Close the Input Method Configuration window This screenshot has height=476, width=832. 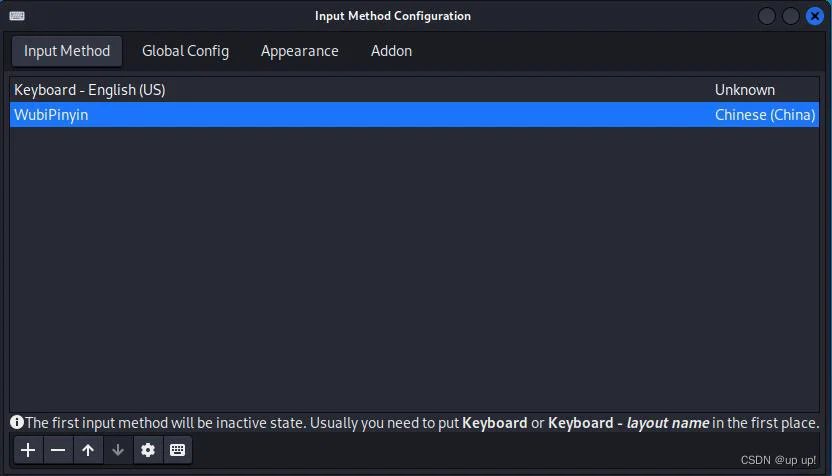point(814,16)
